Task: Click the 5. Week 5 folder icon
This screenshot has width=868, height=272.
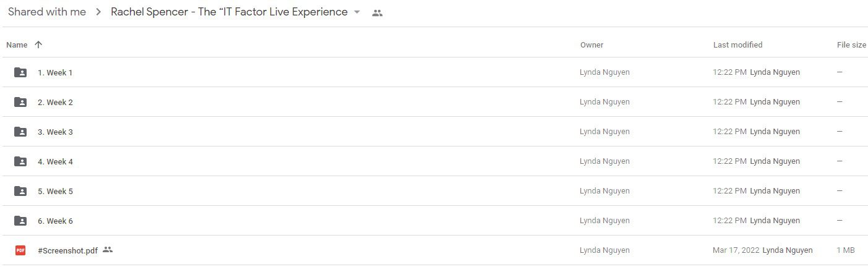Action: click(x=20, y=191)
